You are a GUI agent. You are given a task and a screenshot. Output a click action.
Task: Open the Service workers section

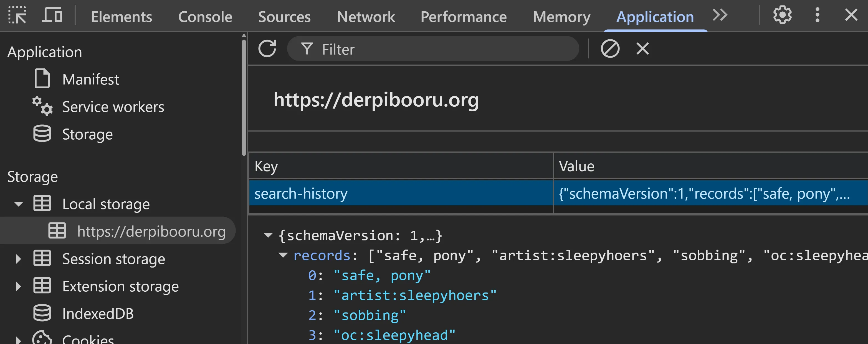(113, 107)
